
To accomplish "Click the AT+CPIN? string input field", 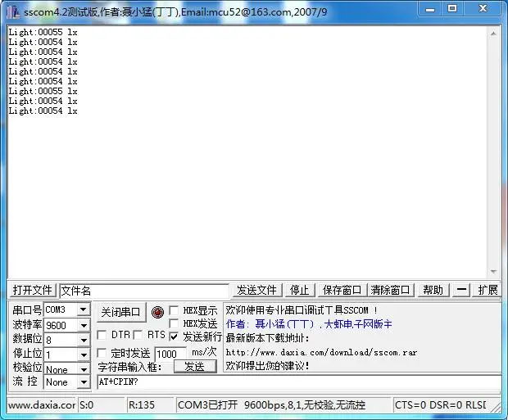I will 299,382.
